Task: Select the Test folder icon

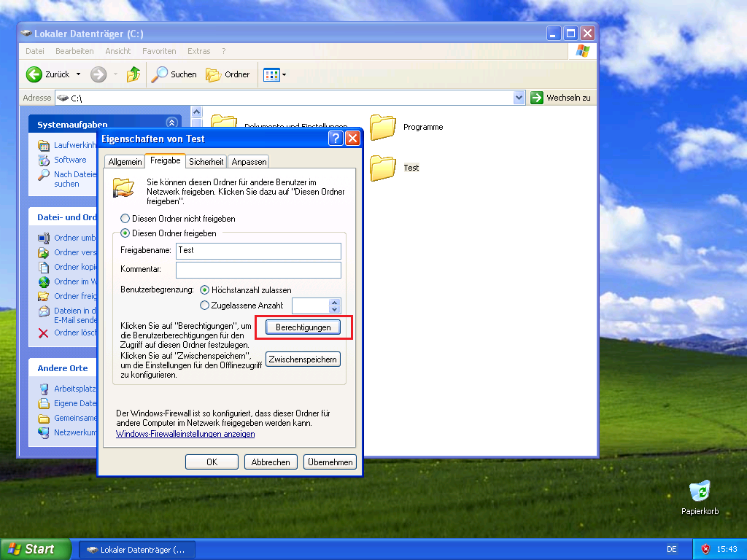Action: click(x=382, y=168)
